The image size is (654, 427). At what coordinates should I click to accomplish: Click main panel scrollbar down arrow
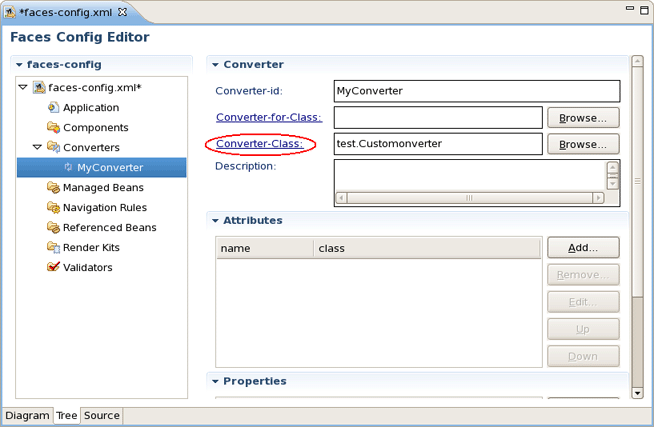pos(637,393)
